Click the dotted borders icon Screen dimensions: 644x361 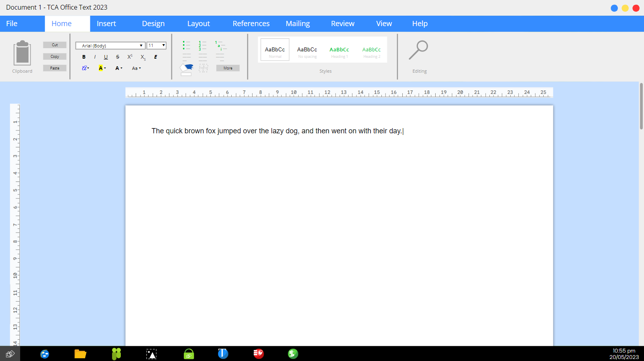pos(204,68)
